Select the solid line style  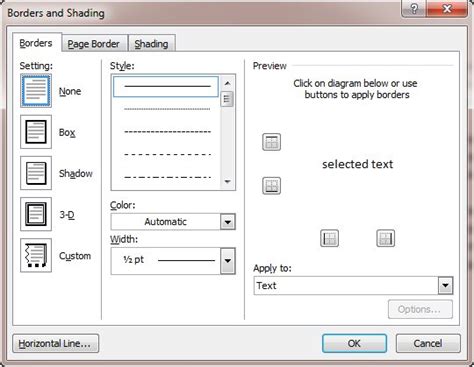pyautogui.click(x=166, y=87)
